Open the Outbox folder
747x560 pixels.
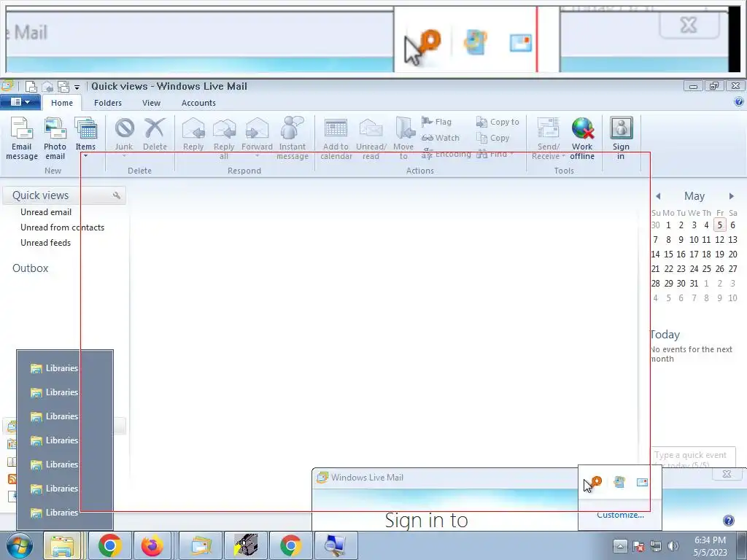[x=30, y=268]
